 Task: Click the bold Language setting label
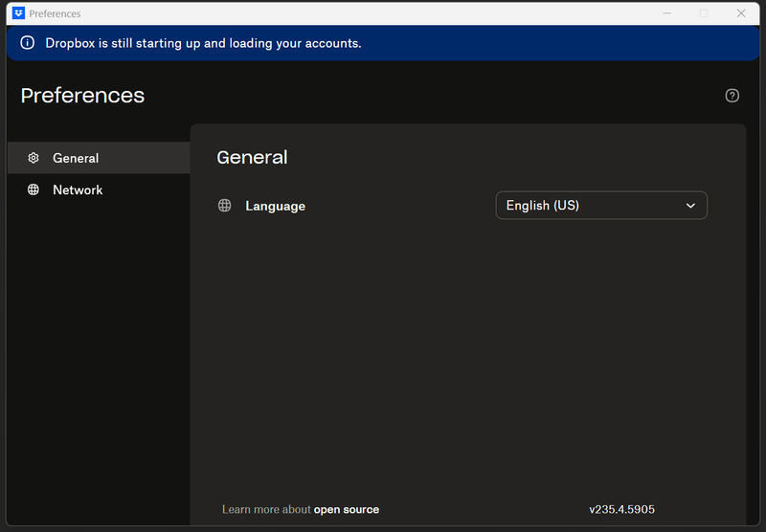[275, 206]
